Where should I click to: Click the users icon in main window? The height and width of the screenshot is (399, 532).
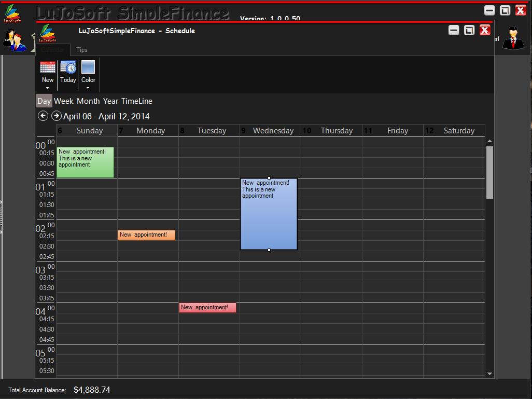click(x=14, y=40)
